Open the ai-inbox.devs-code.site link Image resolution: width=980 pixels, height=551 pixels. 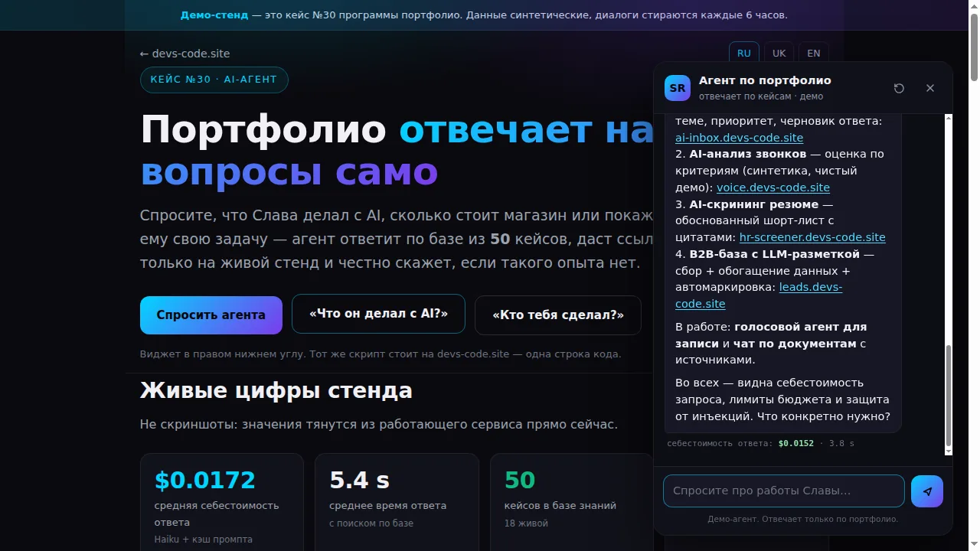739,138
